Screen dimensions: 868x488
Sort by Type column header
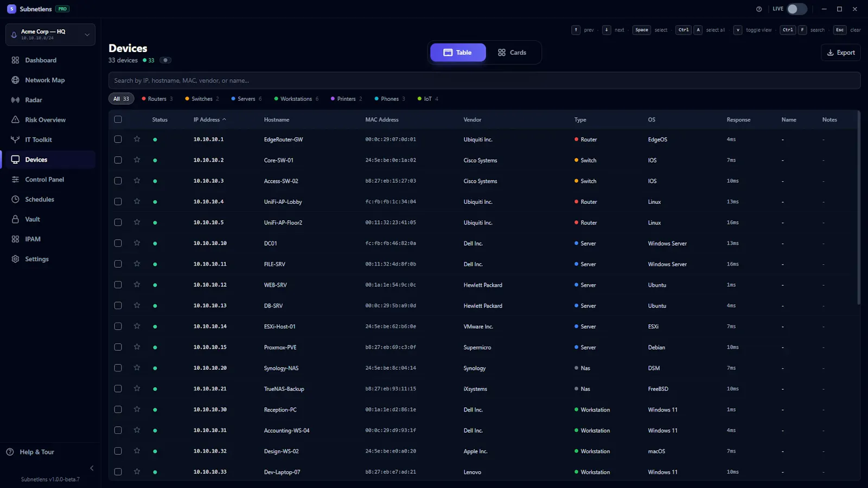580,120
